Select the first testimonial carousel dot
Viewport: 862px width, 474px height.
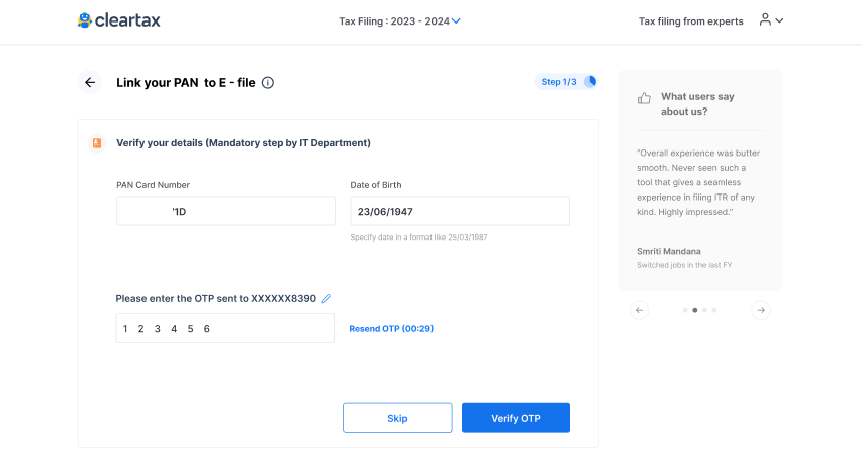685,310
